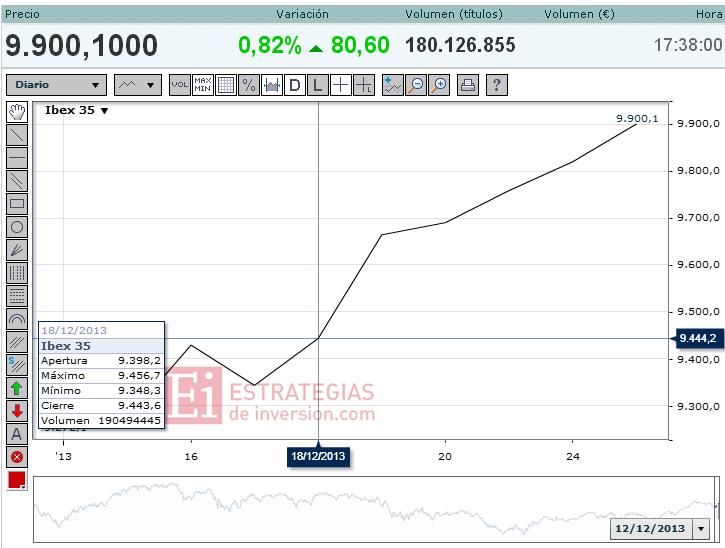Click the Volumen (títulos) column header
This screenshot has height=548, width=725.
(454, 14)
